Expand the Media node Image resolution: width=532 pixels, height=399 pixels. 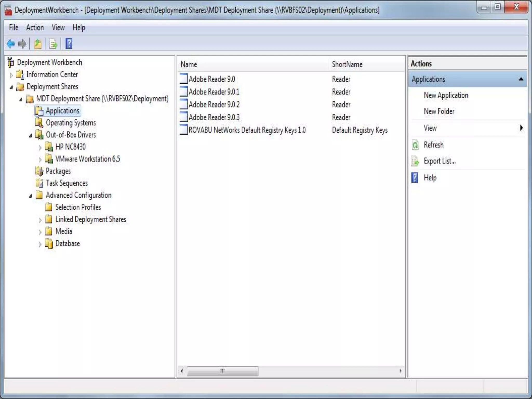pyautogui.click(x=40, y=232)
